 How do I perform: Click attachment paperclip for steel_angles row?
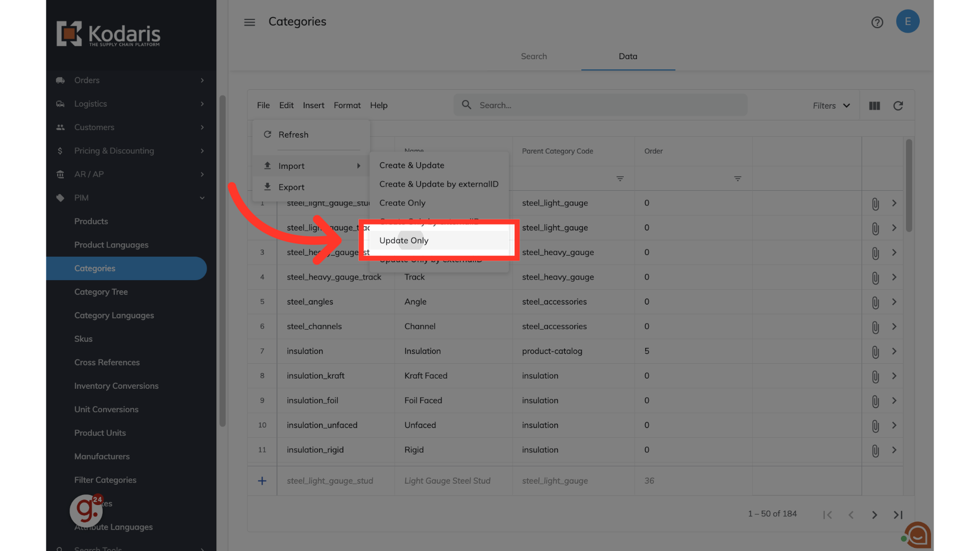pos(875,303)
